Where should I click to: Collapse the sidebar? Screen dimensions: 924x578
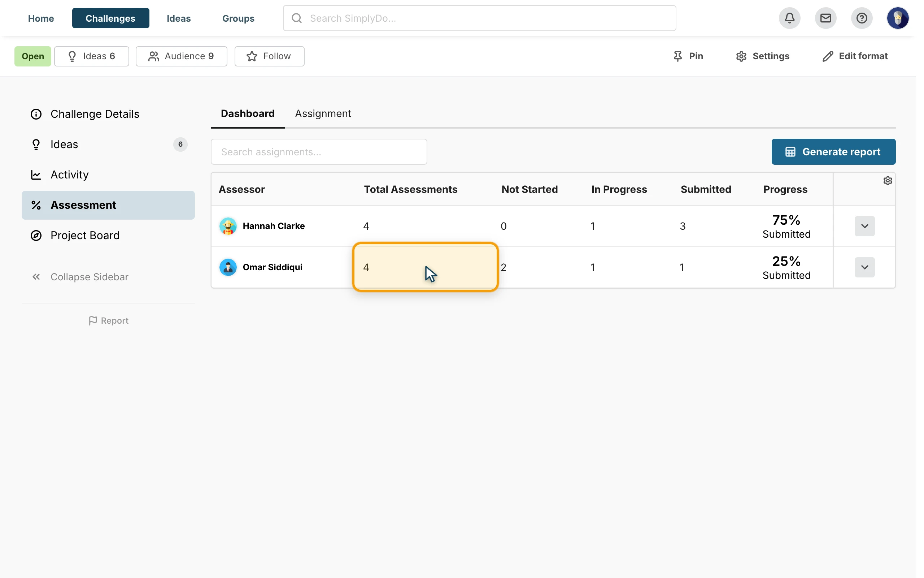tap(80, 277)
